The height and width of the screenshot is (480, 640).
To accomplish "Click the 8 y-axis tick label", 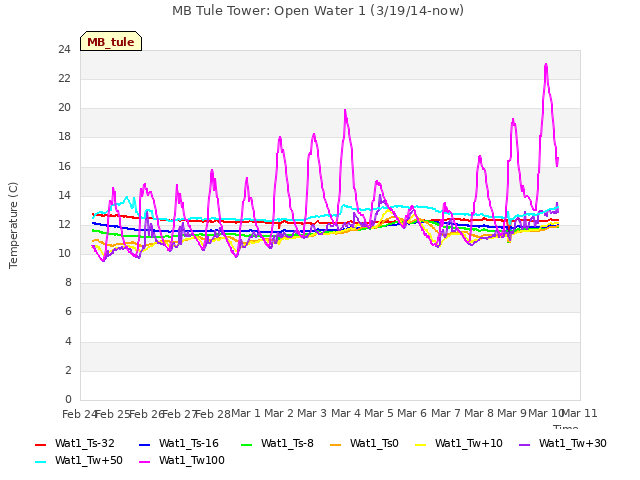I will coord(68,282).
